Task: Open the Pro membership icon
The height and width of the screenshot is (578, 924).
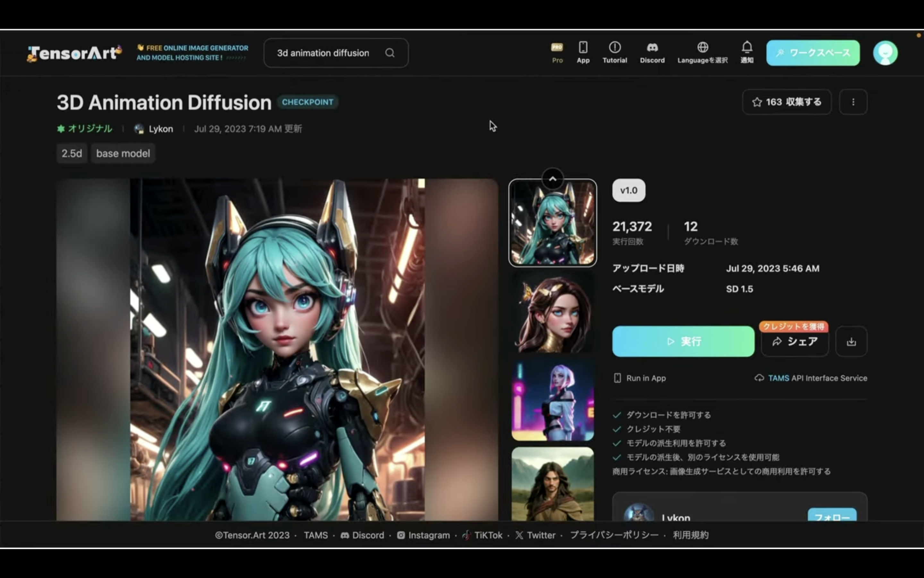Action: tap(557, 53)
